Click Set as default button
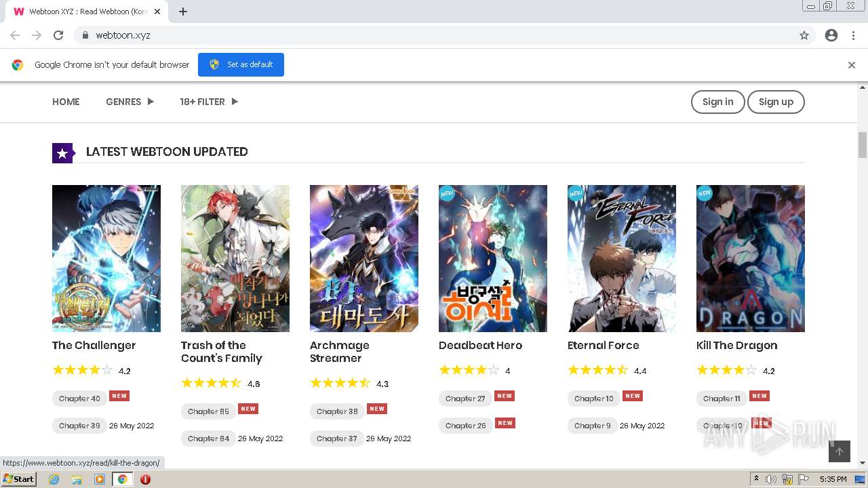This screenshot has height=488, width=868. [x=241, y=64]
